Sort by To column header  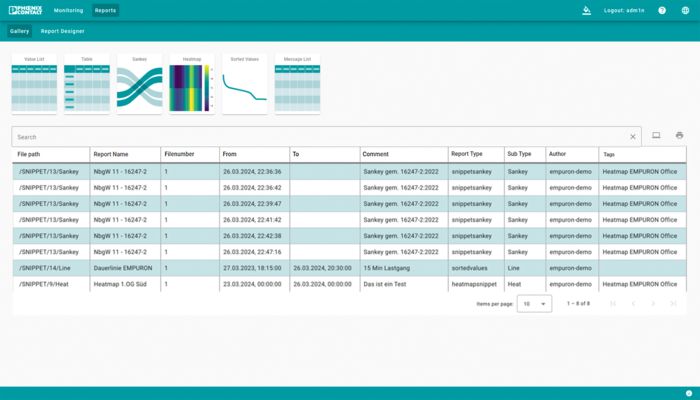296,154
